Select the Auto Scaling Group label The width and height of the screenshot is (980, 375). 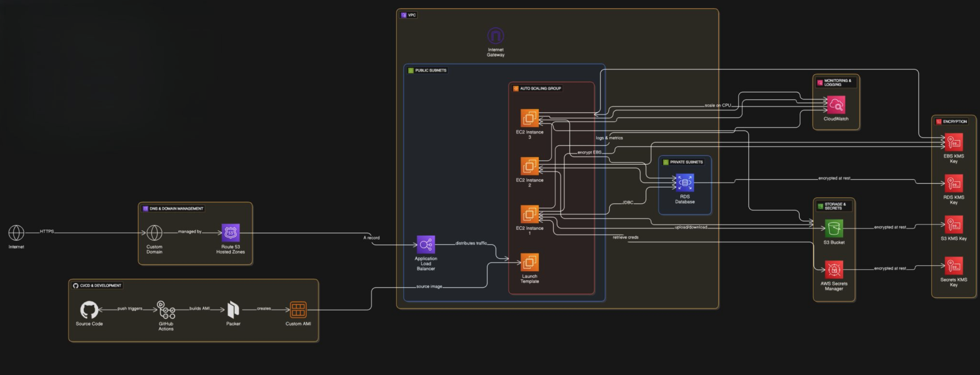point(540,88)
